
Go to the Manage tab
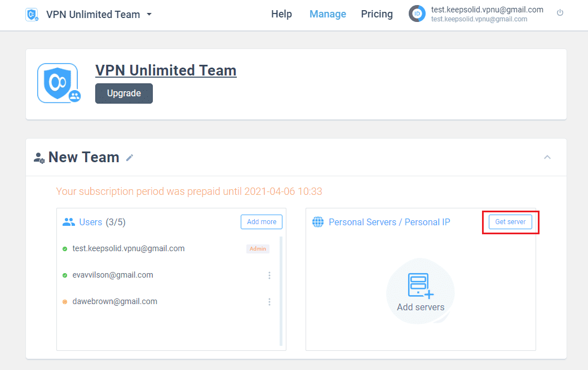click(328, 14)
